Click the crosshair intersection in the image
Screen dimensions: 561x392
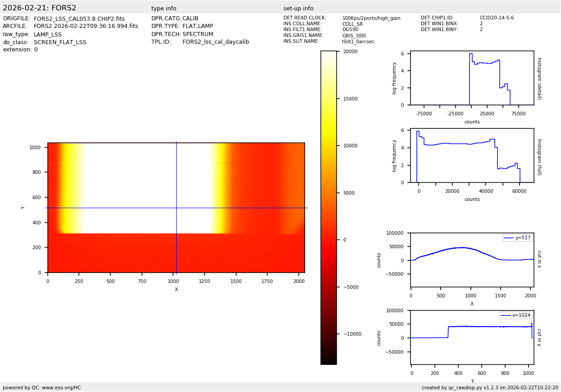click(x=176, y=208)
